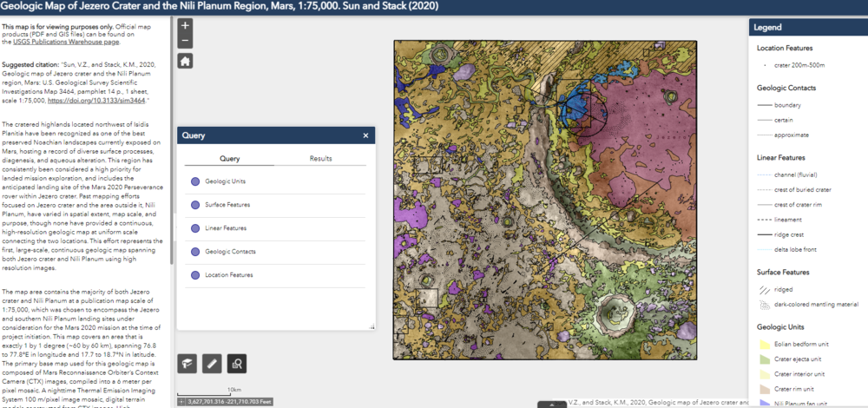This screenshot has width=868, height=408.
Task: Click the 'approximate' legend entry
Action: (791, 135)
